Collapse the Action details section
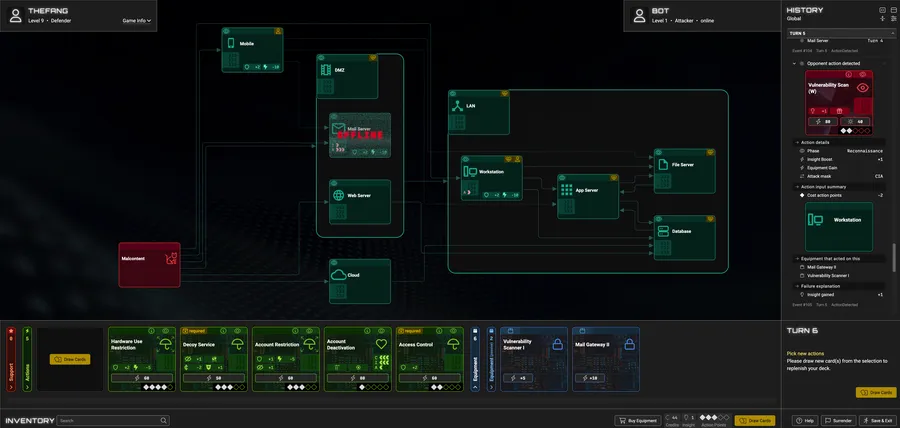 [x=797, y=142]
